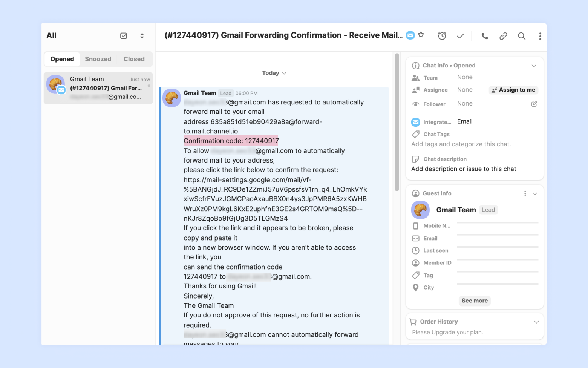Click the Lead badge beside Gmail Team guest name

point(488,210)
